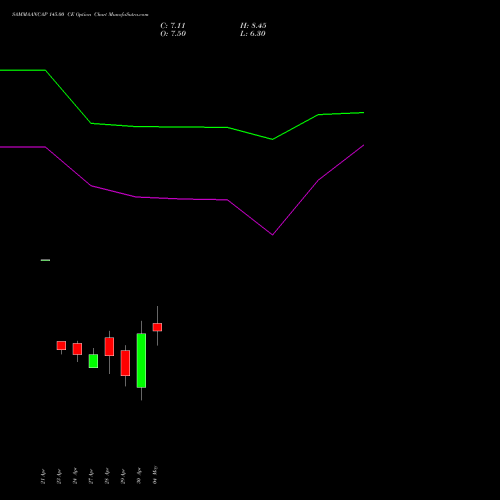Select the red candle for 22 Apr
The image size is (500, 500).
61,345
